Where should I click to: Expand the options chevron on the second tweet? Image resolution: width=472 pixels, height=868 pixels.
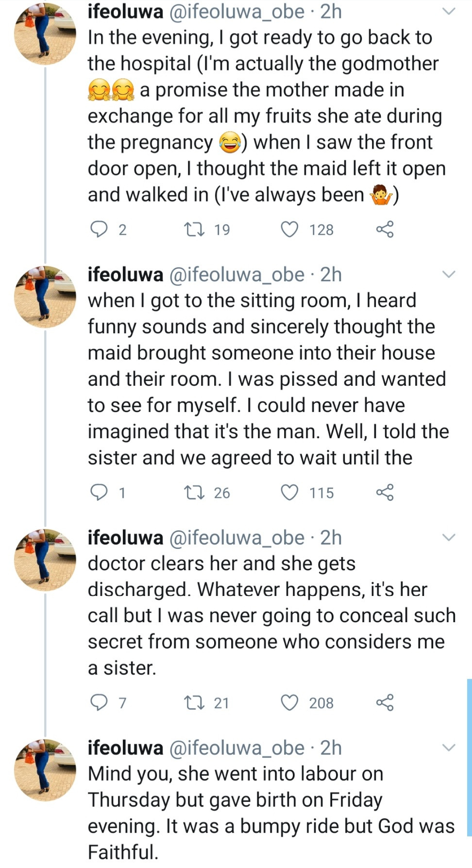[447, 276]
